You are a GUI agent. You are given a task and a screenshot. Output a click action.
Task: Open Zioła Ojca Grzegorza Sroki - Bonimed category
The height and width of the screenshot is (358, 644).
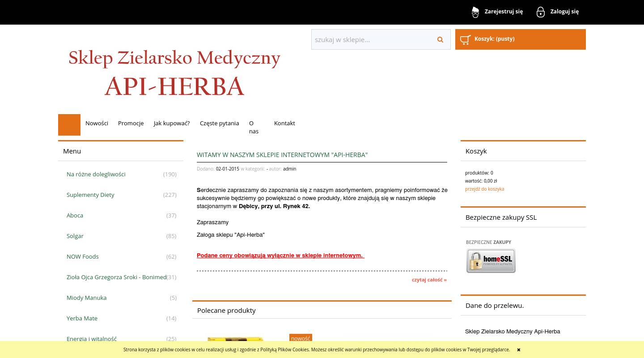(x=116, y=277)
